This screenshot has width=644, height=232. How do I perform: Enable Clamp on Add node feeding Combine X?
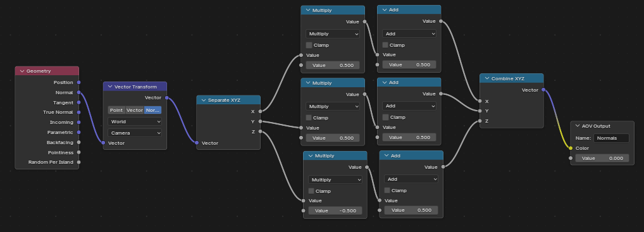click(x=385, y=45)
